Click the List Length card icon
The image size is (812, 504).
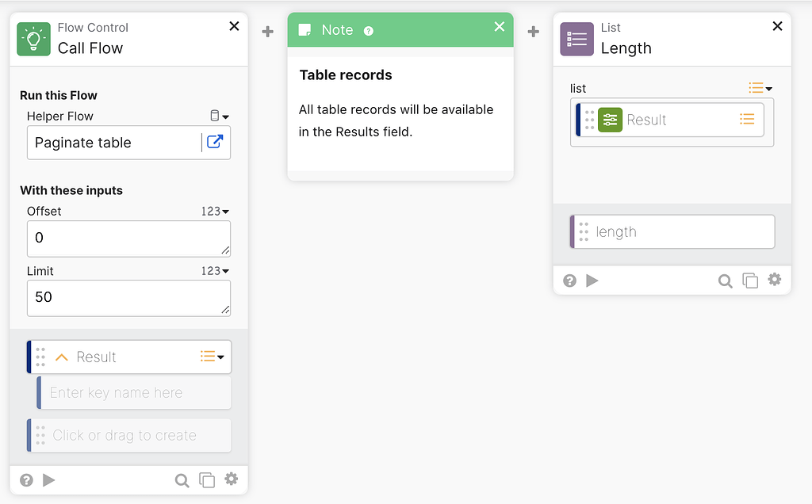(x=576, y=39)
